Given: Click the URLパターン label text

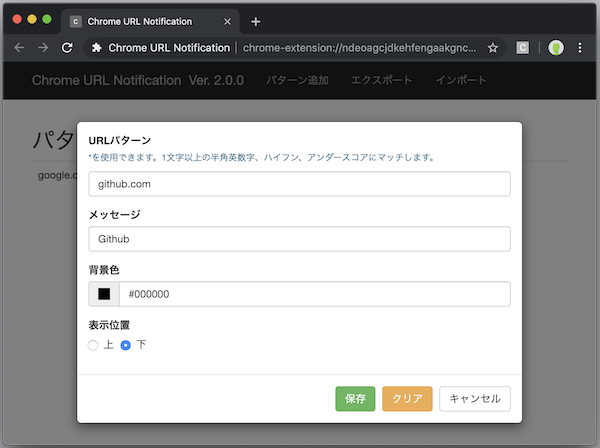Looking at the screenshot, I should coord(120,140).
